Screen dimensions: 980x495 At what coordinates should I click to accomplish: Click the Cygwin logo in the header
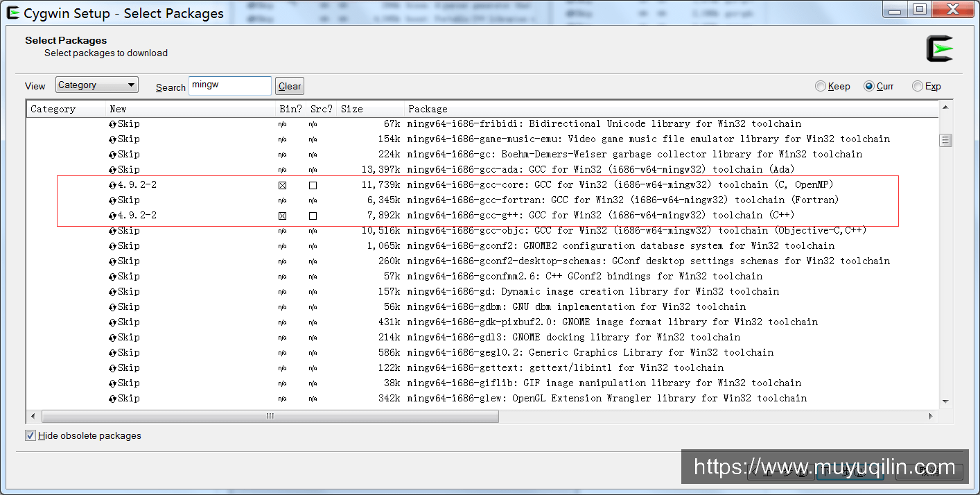point(940,49)
